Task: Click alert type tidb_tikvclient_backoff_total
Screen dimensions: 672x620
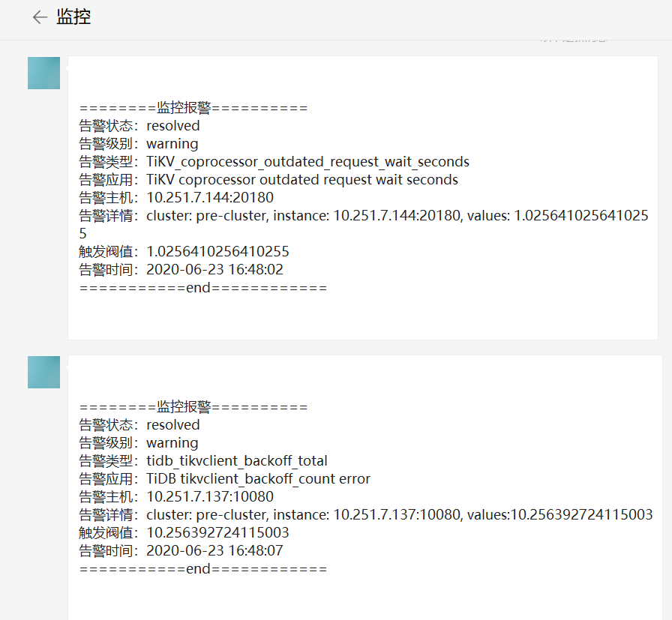Action: click(x=237, y=461)
